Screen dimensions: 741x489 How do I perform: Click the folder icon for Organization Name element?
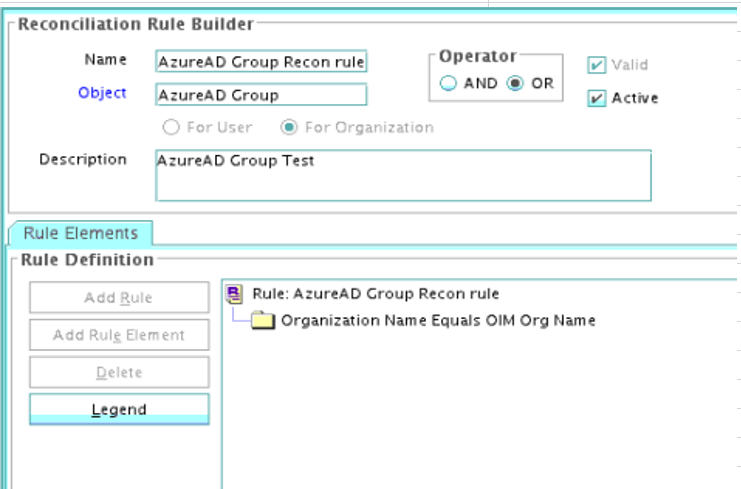tap(263, 320)
